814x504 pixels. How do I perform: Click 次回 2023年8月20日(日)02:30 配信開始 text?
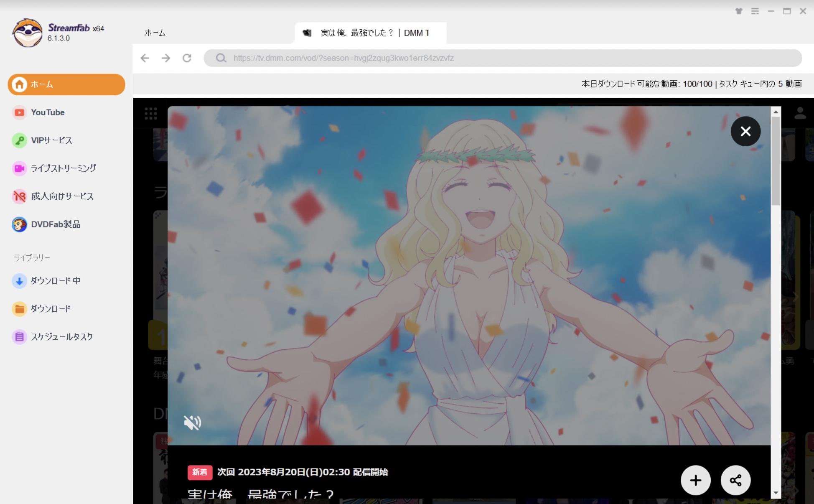303,472
